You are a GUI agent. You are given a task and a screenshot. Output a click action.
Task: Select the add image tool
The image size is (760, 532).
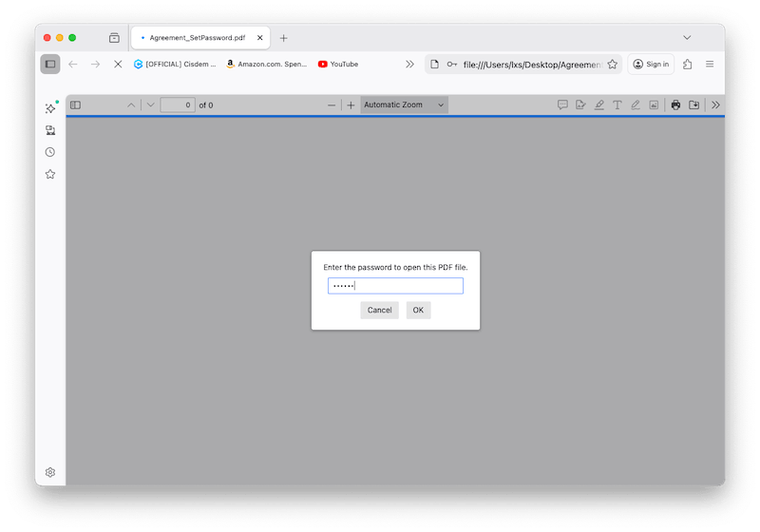click(x=654, y=105)
